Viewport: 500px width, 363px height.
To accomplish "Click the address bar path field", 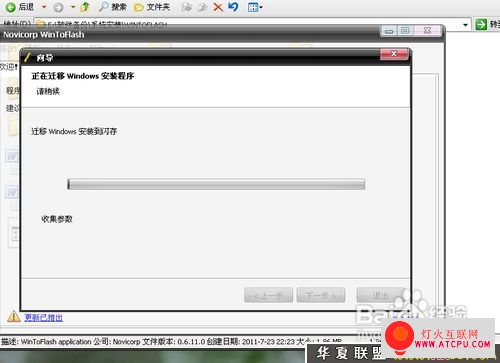I will pos(247,24).
